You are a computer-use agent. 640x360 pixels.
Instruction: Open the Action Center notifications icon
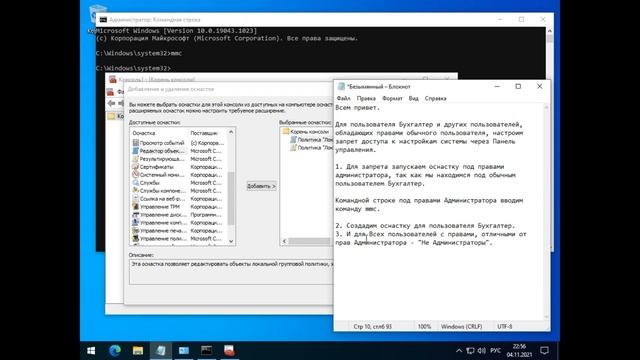[x=544, y=351]
